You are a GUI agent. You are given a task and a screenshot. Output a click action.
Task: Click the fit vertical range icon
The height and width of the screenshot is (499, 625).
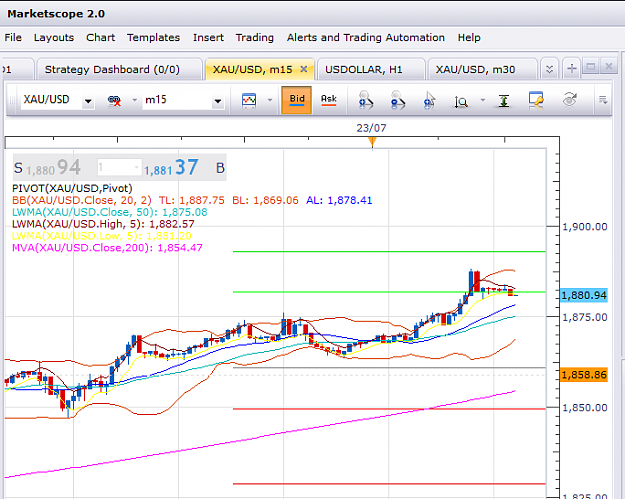click(504, 100)
